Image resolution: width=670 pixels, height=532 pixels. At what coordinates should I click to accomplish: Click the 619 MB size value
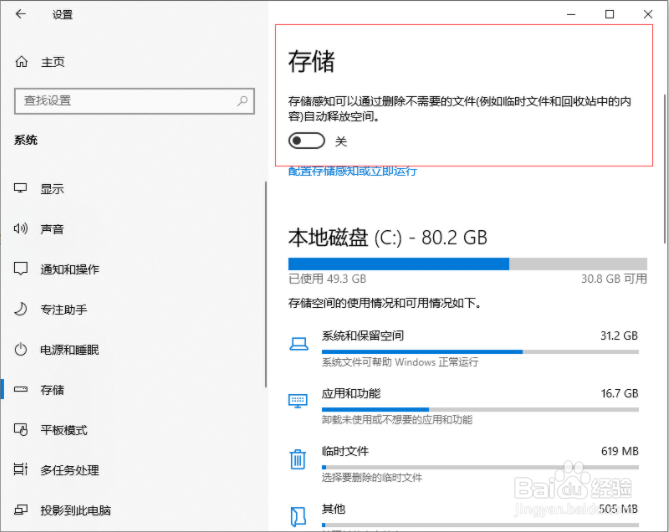(x=620, y=451)
